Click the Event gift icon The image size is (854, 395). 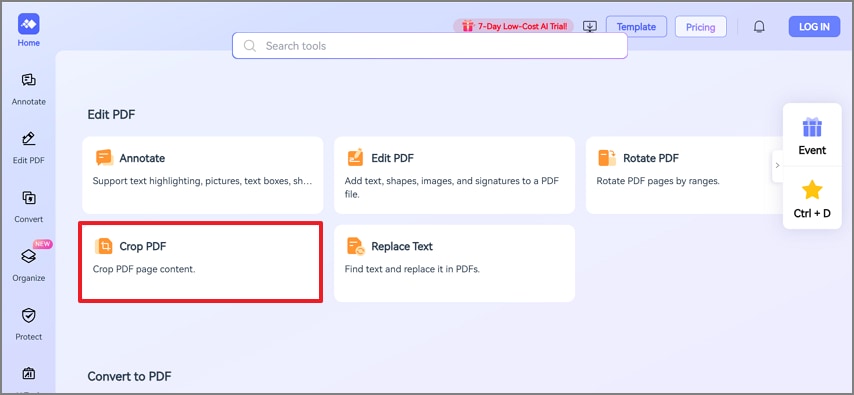[812, 127]
